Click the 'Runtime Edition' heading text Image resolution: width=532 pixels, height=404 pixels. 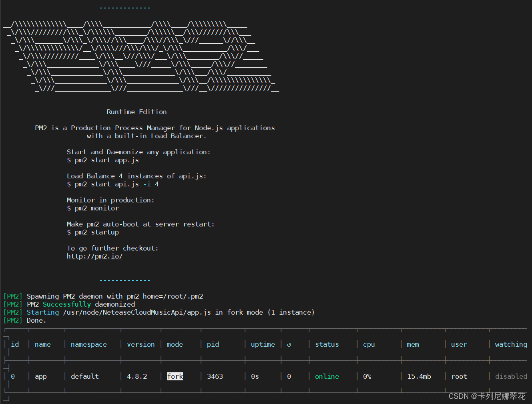137,112
